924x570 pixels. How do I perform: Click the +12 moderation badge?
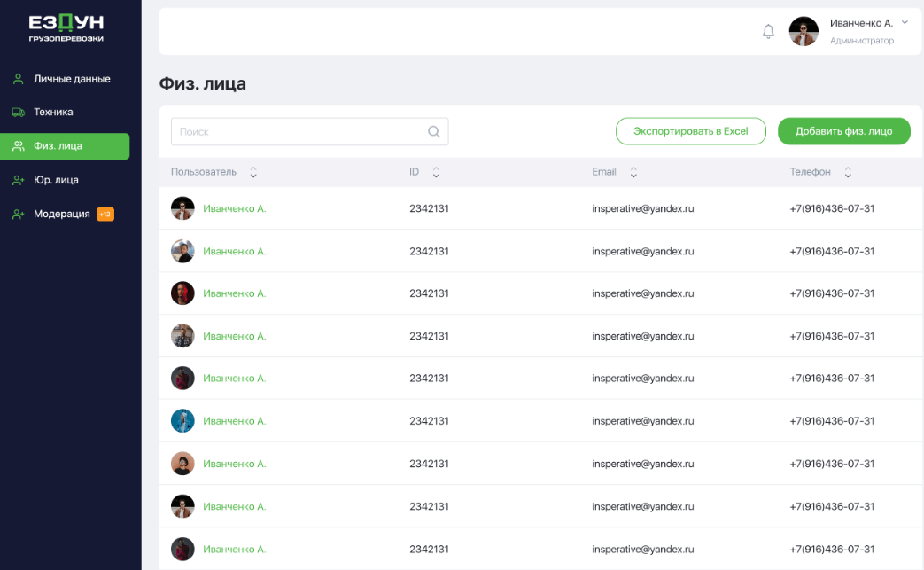[x=105, y=214]
